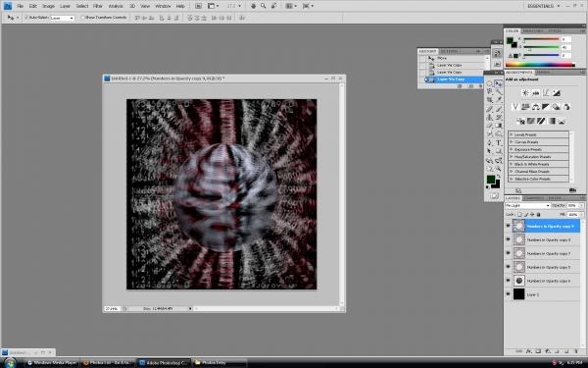588x368 pixels.
Task: Switch to the Channels tab
Action: pos(534,198)
